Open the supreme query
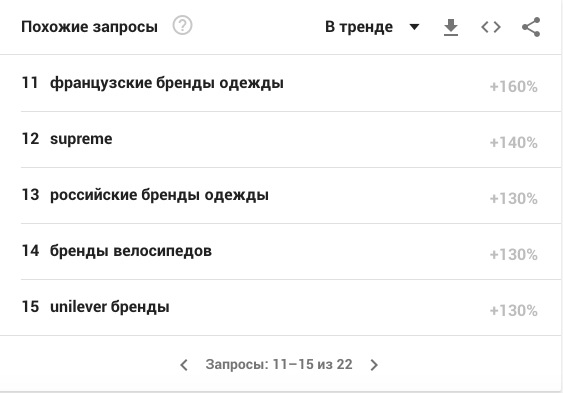Image resolution: width=563 pixels, height=393 pixels. (81, 139)
